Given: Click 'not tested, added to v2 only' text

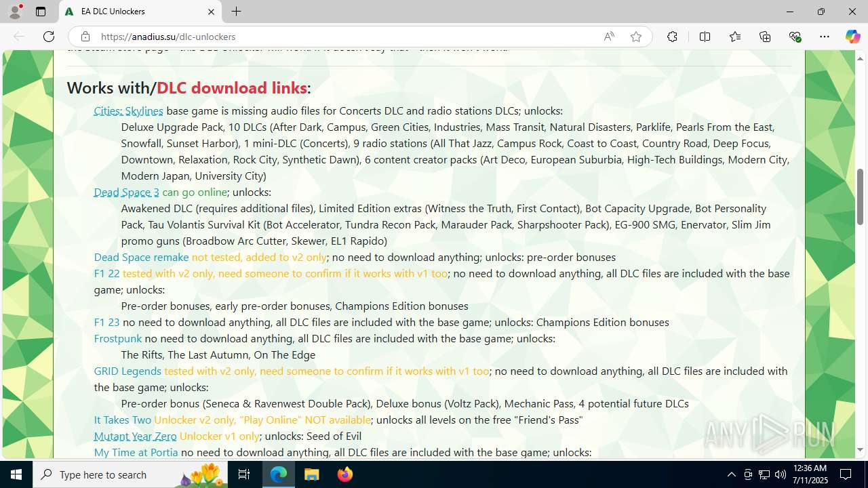Looking at the screenshot, I should click(259, 257).
